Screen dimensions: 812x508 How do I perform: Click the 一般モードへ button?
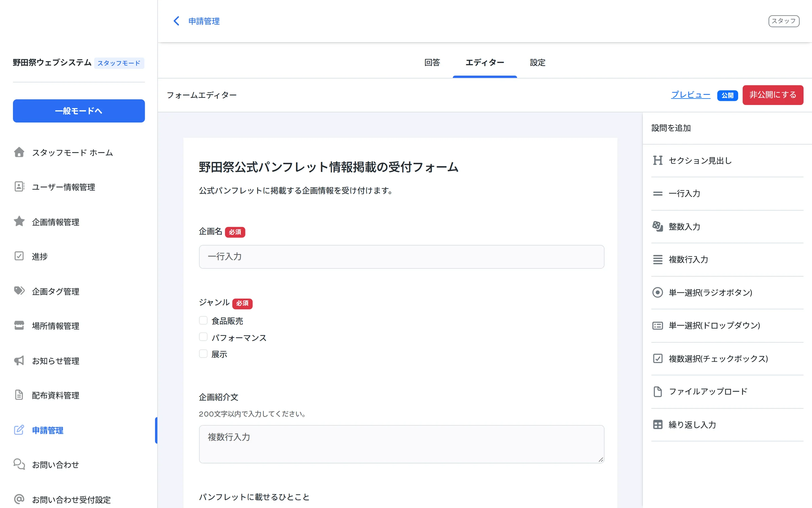coord(79,111)
